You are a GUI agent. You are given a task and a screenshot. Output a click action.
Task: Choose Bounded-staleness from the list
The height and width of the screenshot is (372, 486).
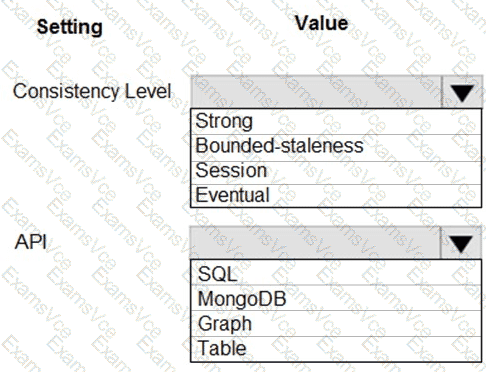(x=336, y=147)
